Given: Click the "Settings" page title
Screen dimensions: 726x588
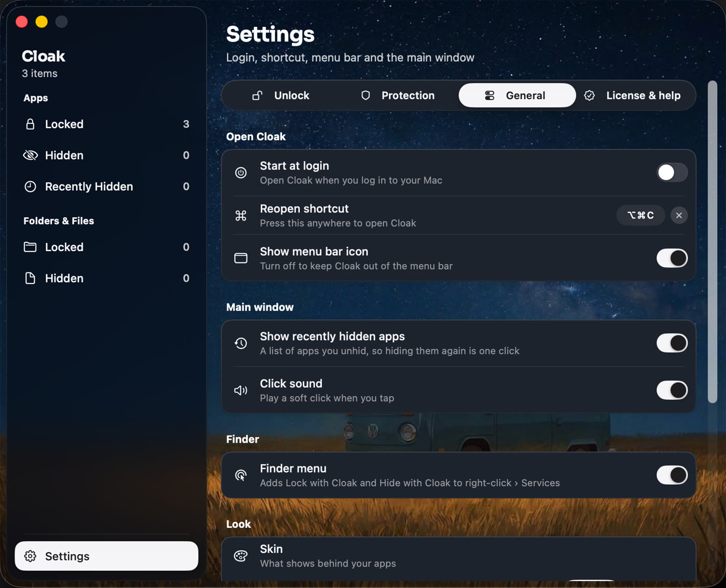Looking at the screenshot, I should coord(270,34).
